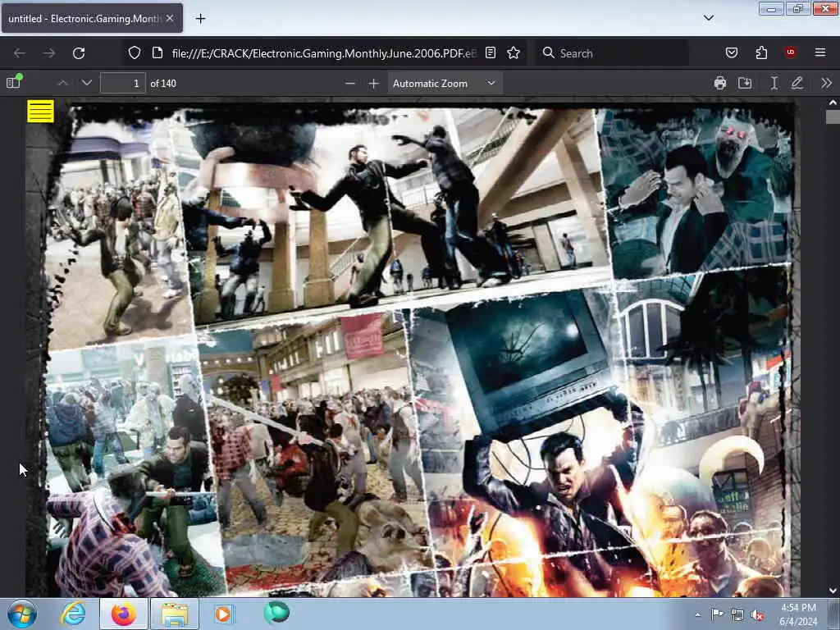Open Firefox application hamburger menu
840x630 pixels.
(820, 52)
